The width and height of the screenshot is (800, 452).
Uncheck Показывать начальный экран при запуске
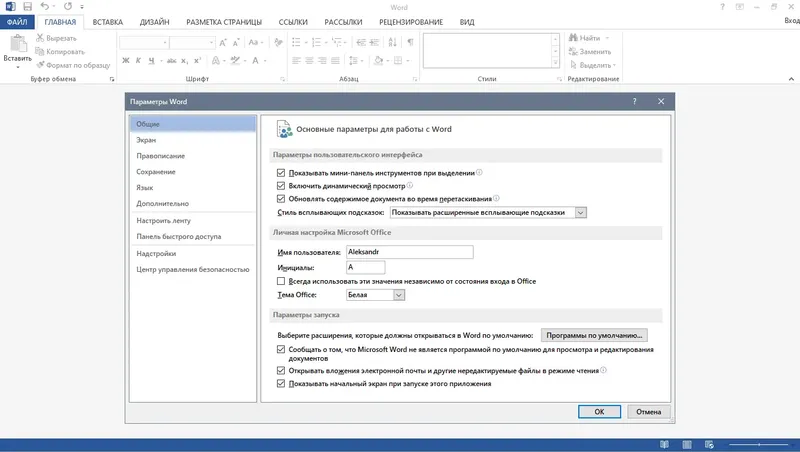tap(281, 384)
